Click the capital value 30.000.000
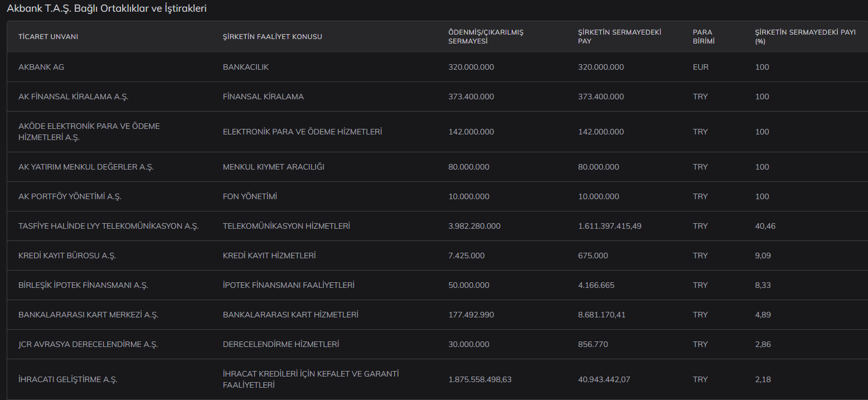The image size is (868, 400). pyautogui.click(x=469, y=344)
